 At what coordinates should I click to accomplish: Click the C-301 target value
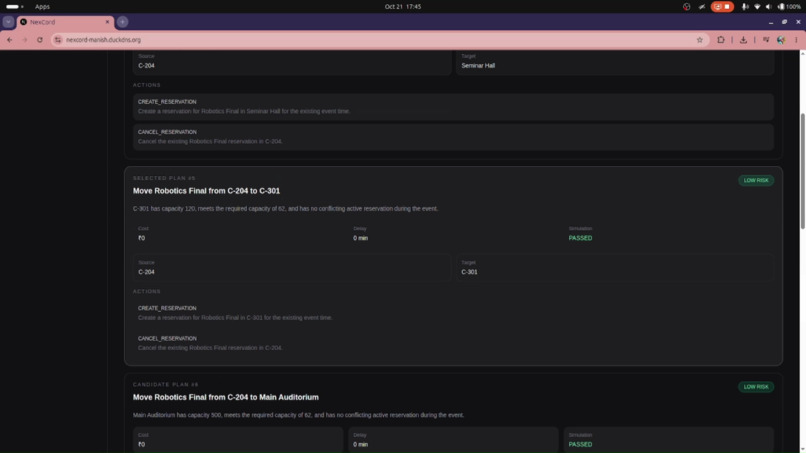469,272
